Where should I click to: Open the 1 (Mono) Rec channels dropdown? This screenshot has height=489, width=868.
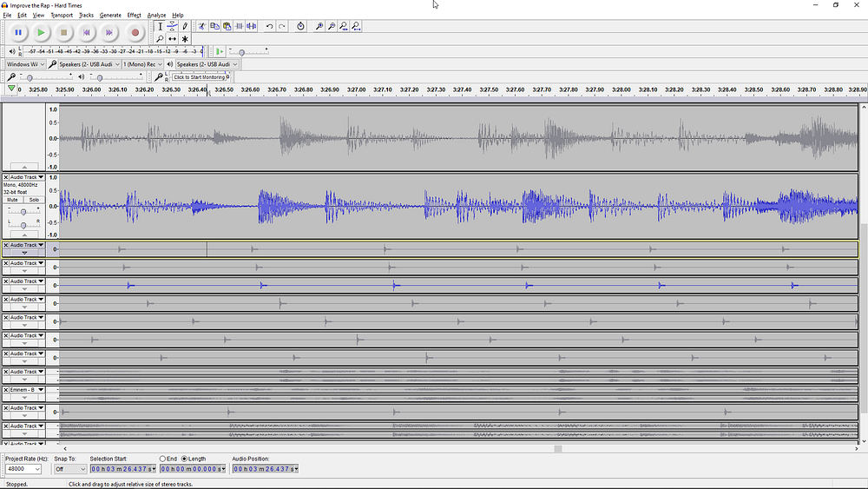point(142,64)
